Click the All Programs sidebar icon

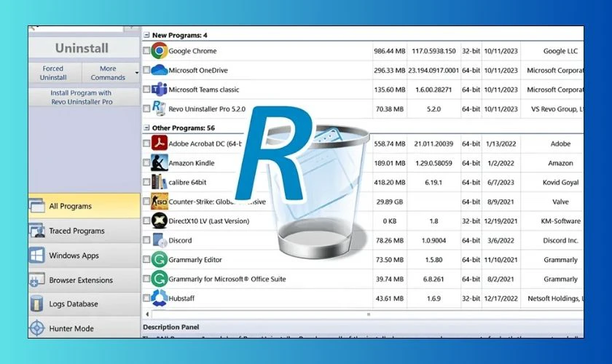click(x=37, y=205)
